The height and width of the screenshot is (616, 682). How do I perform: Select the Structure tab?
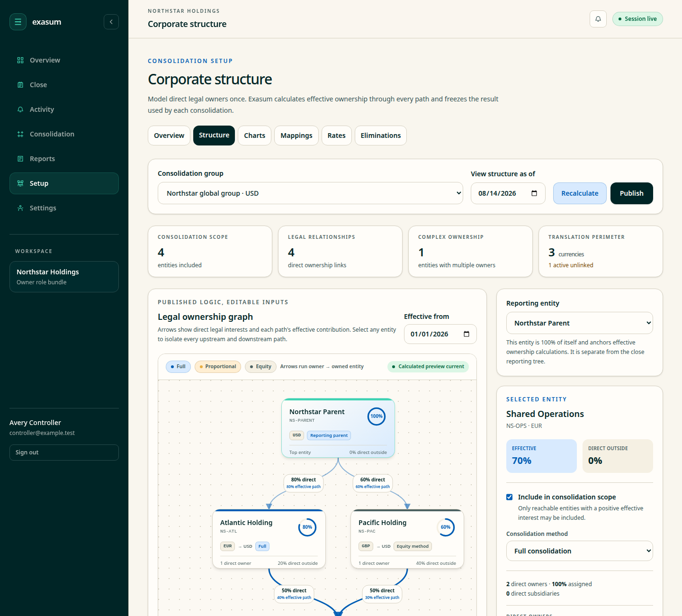click(x=214, y=136)
